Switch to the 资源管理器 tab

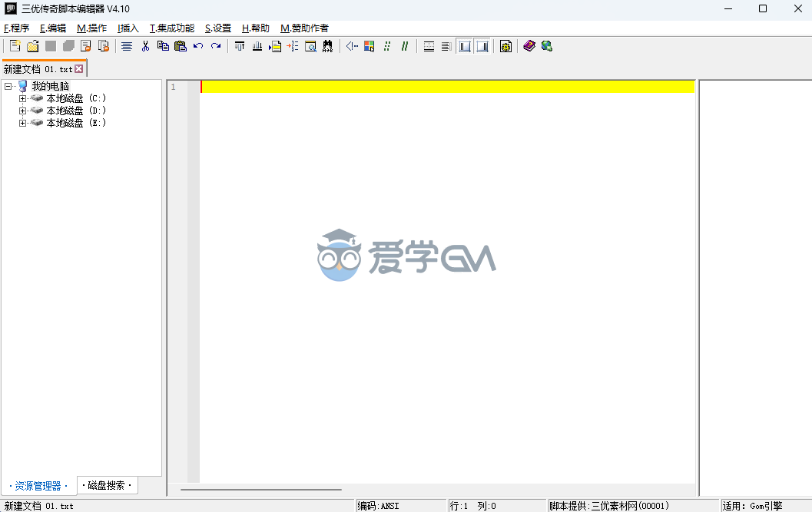(x=38, y=486)
